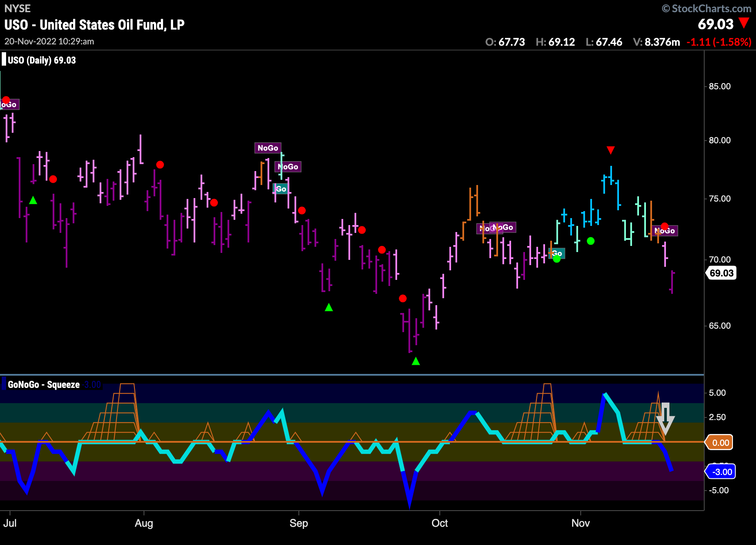Click the Sep label on time axis
Image resolution: width=756 pixels, height=545 pixels.
[x=299, y=523]
